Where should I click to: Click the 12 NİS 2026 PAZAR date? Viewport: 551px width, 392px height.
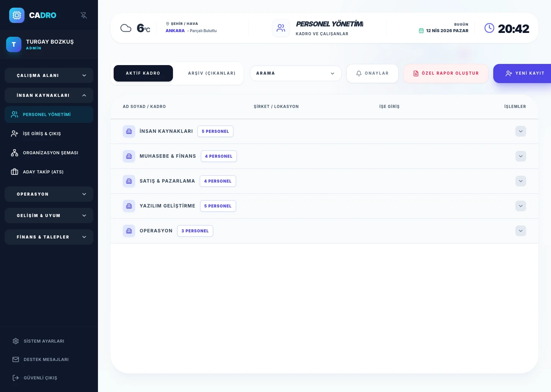447,31
